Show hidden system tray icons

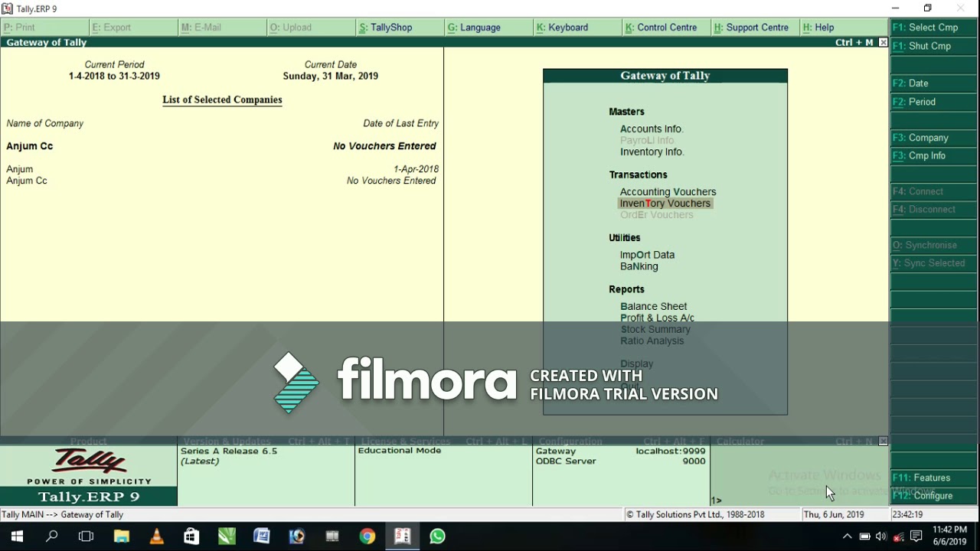pos(847,536)
